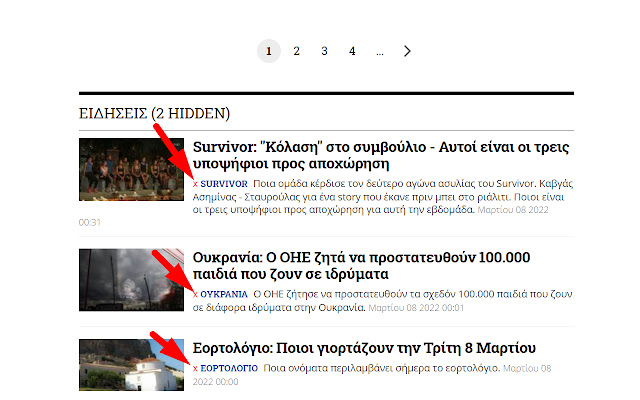Go to page 3 in pagination
Screen dimensions: 640x400
(x=324, y=51)
